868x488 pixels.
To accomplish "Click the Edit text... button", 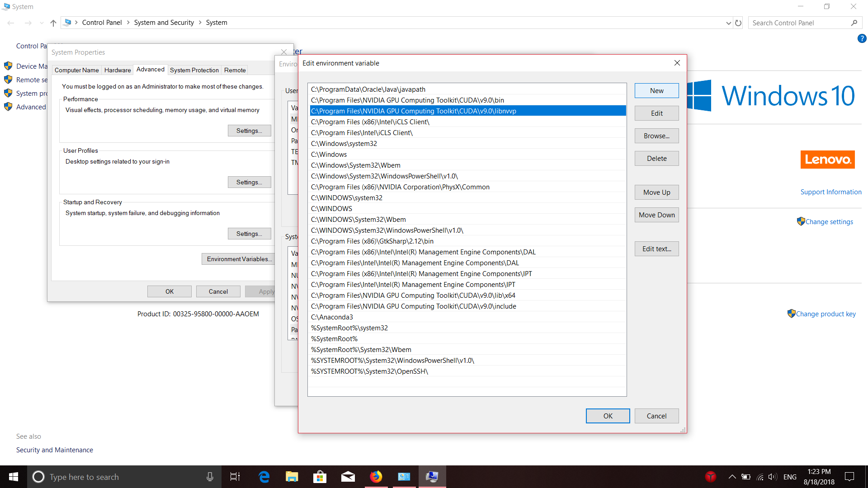I will tap(656, 249).
